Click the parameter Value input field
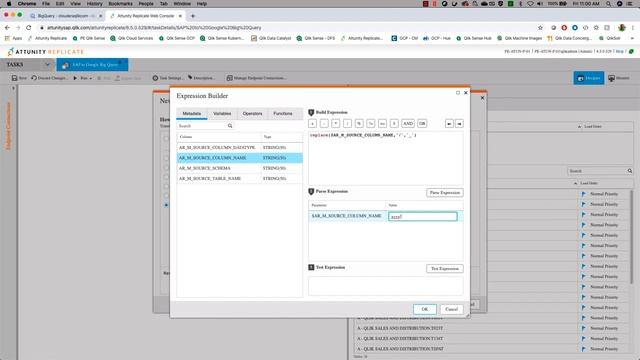The width and height of the screenshot is (640, 360). (422, 216)
